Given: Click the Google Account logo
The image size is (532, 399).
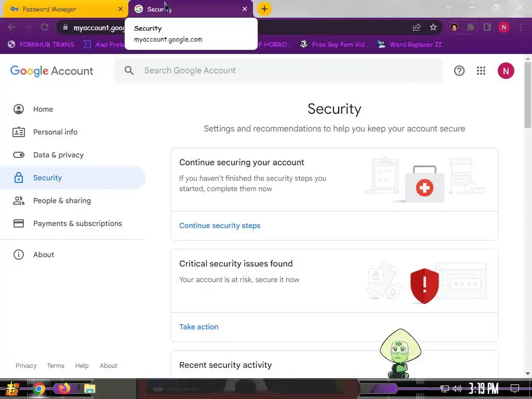Looking at the screenshot, I should 51,71.
